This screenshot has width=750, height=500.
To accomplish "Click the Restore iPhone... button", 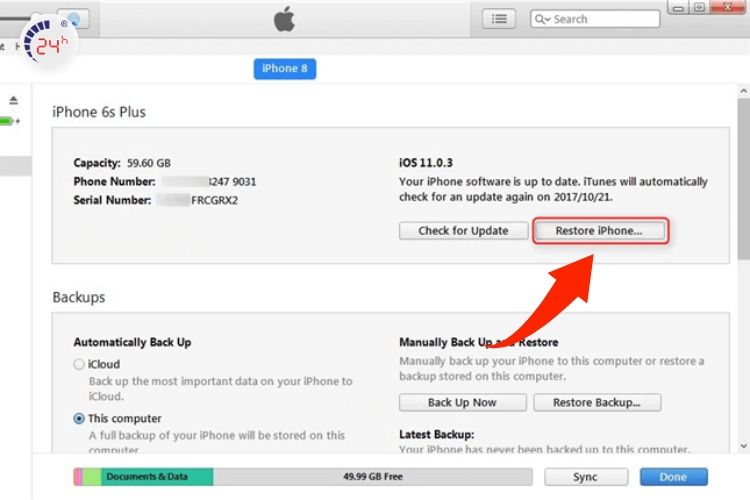I will (600, 231).
